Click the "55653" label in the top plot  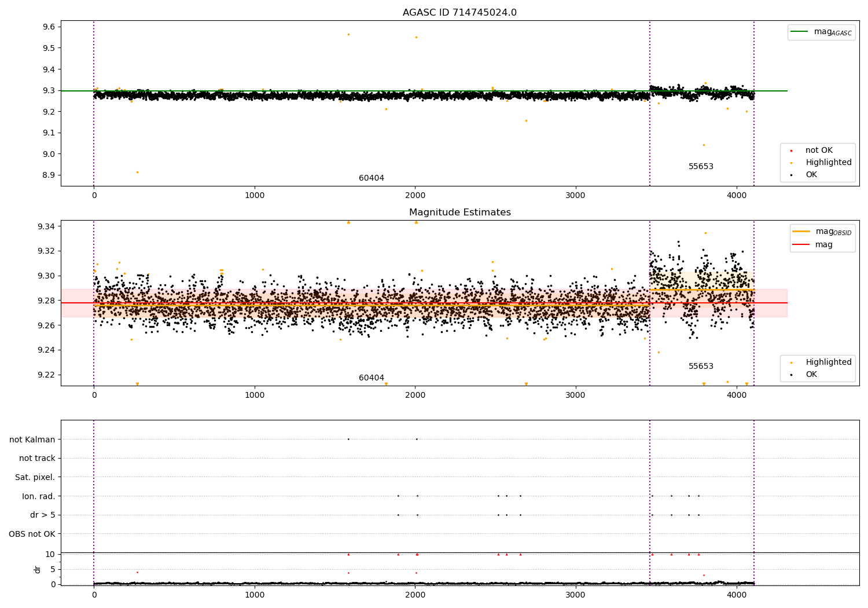(x=701, y=167)
